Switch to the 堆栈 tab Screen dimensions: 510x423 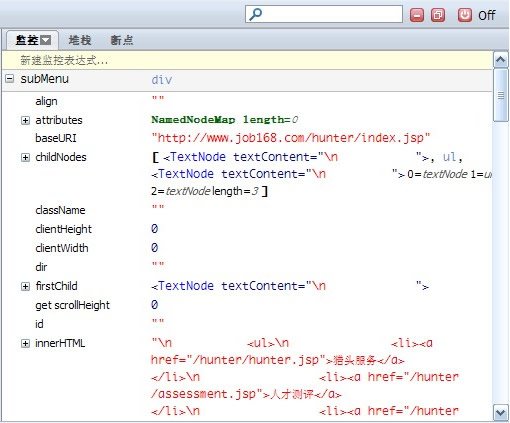80,40
